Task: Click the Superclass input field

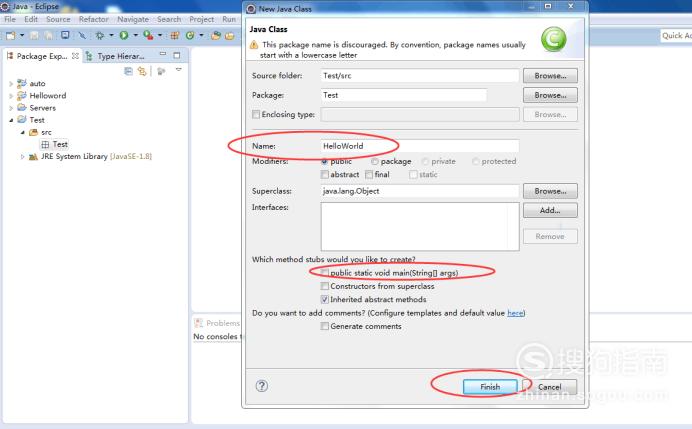Action: point(420,191)
